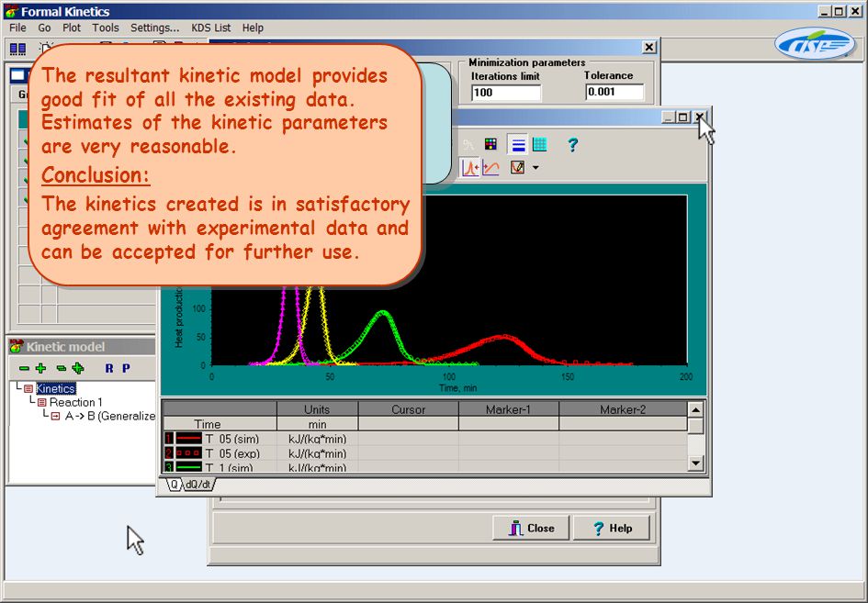This screenshot has width=868, height=603.
Task: Click the T 05 (sim) row label
Action: point(232,439)
